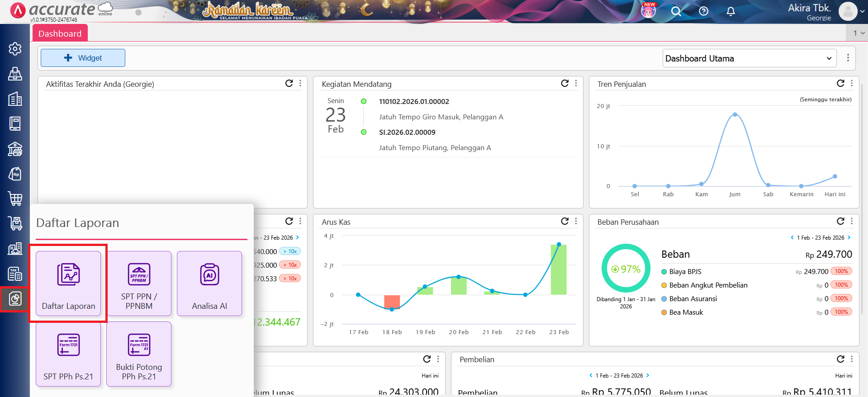Refresh the Arus Kas widget
Screen dimensions: 868x397
point(564,221)
